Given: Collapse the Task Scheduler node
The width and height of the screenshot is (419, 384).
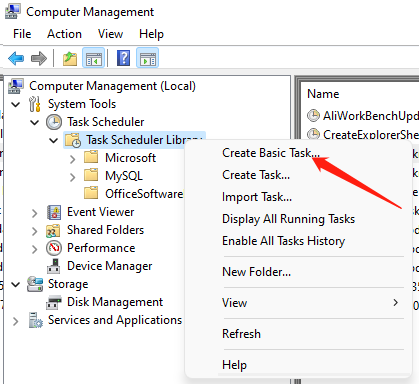Looking at the screenshot, I should (35, 122).
